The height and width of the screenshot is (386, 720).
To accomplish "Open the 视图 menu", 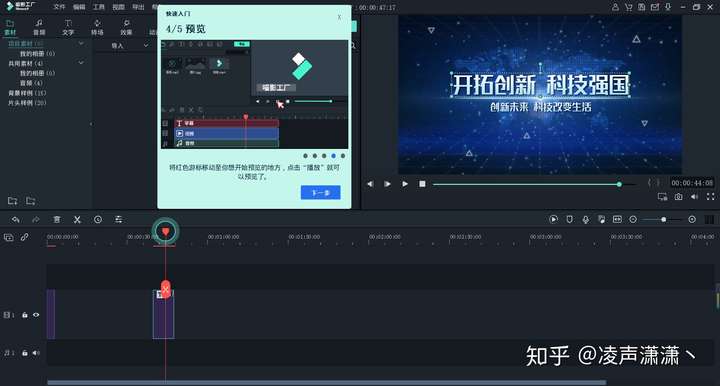I will pos(118,7).
